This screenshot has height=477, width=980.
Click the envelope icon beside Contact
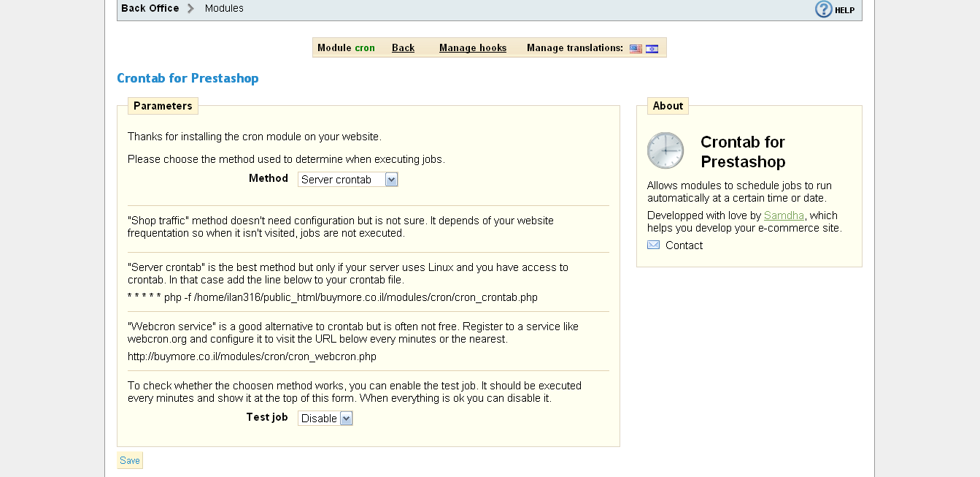tap(653, 245)
